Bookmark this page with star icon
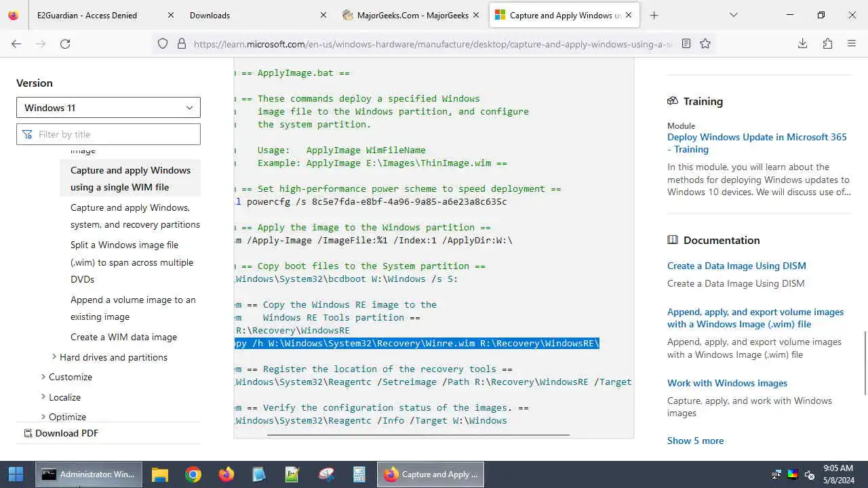 pyautogui.click(x=705, y=43)
